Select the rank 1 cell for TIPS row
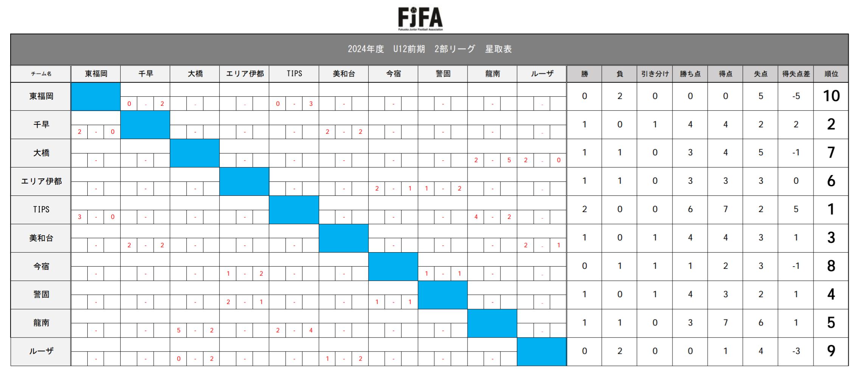This screenshot has width=868, height=386. [831, 209]
